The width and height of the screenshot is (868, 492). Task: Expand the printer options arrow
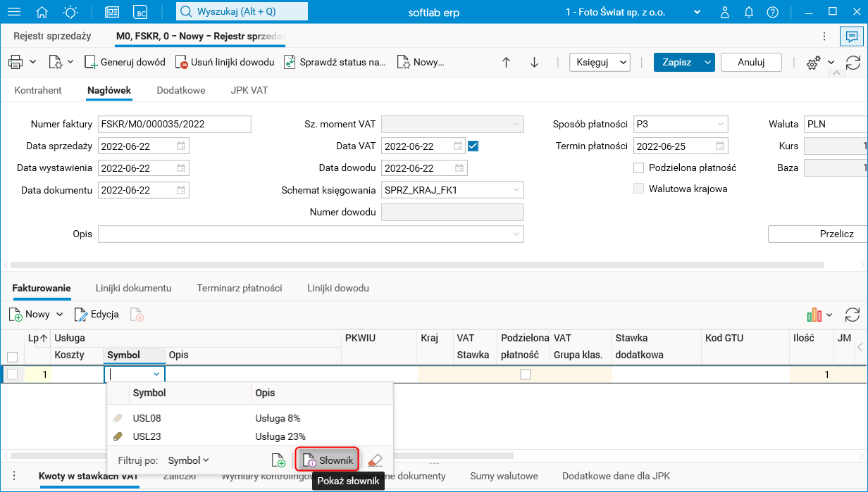click(x=33, y=62)
